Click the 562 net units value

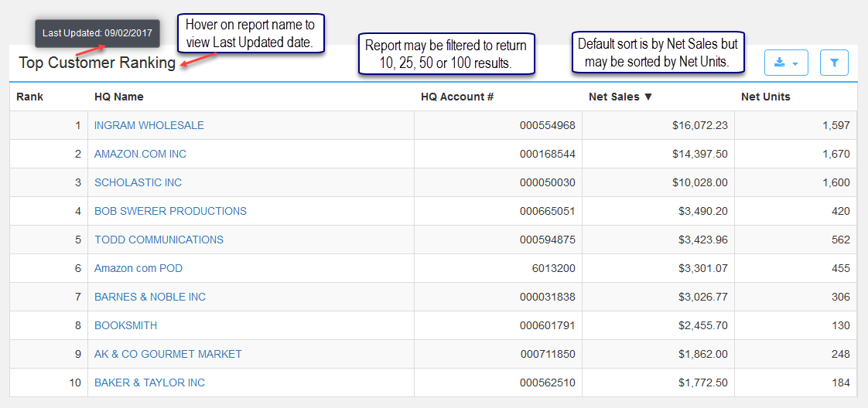coord(840,240)
